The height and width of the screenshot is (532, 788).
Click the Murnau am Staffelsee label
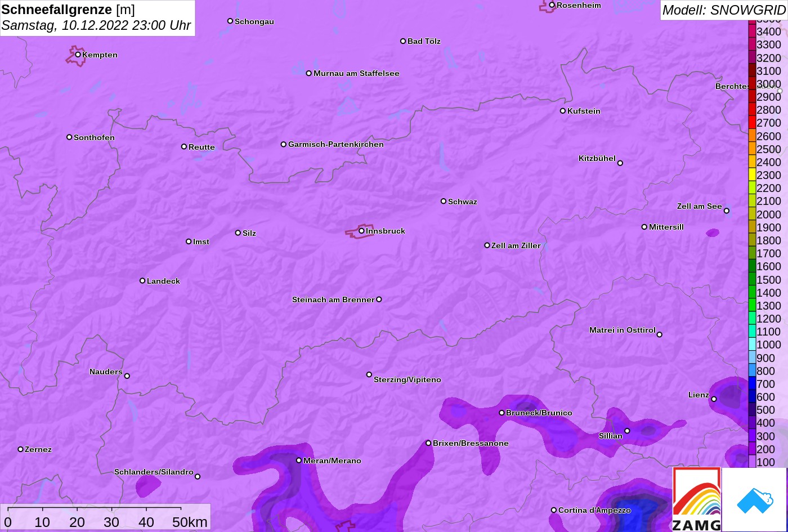click(x=356, y=73)
